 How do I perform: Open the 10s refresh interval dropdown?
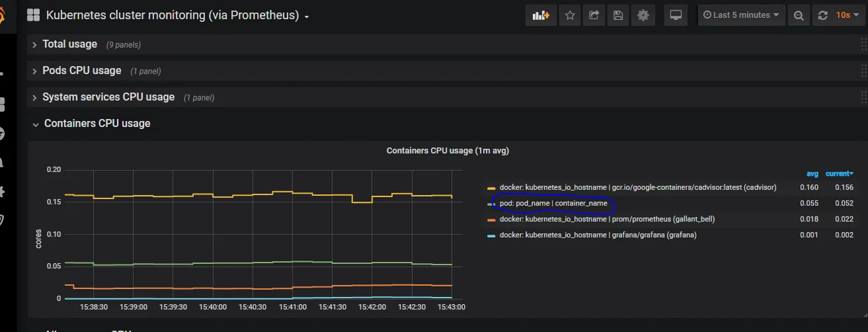tap(846, 15)
